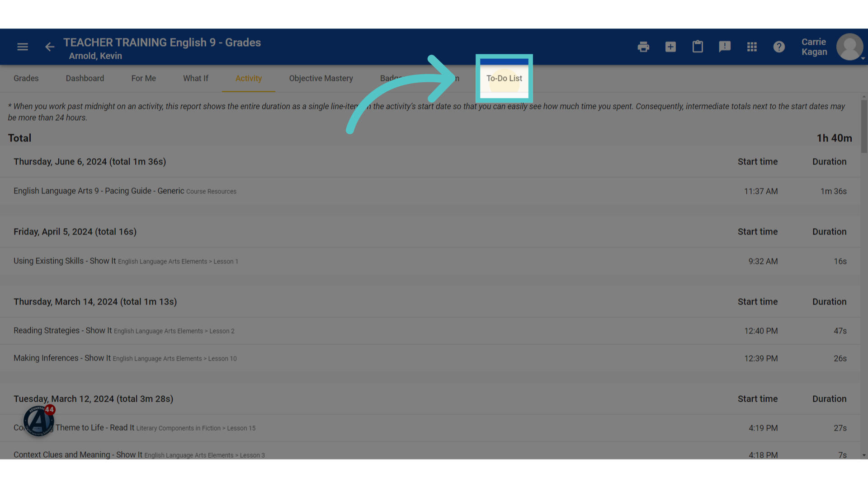Open the Advantage badge widget with 44 notifications
Screen dimensions: 868x488
click(x=39, y=420)
